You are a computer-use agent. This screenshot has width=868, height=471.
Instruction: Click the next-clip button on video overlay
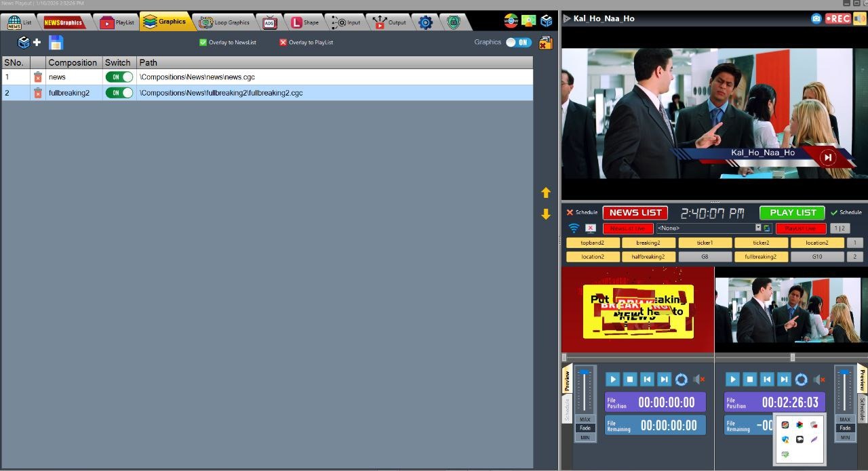pos(827,158)
